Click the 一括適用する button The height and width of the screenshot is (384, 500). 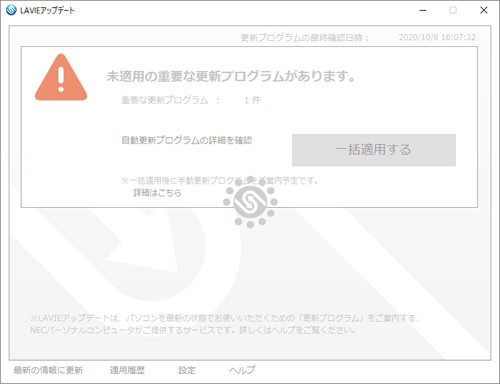374,150
